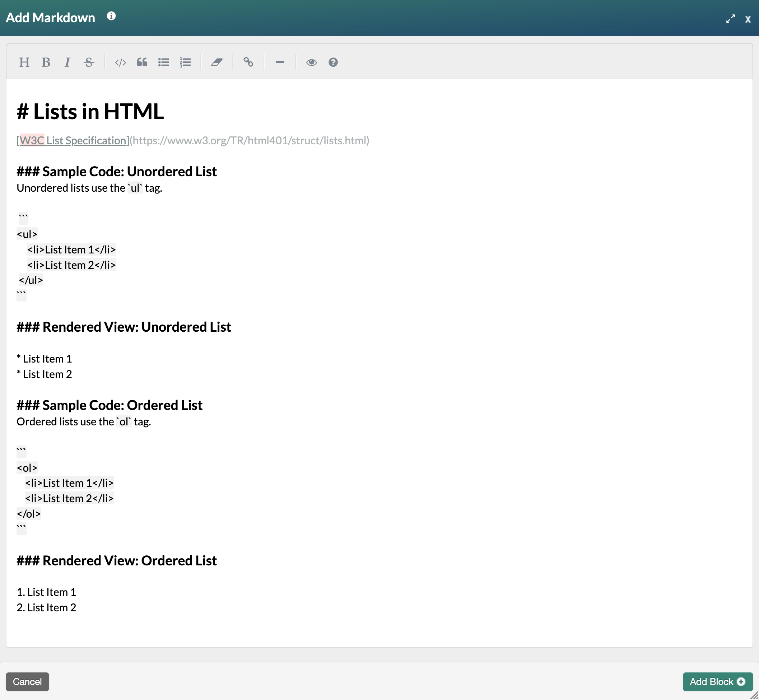Click the '</ul>' closing tag line
This screenshot has width=759, height=700.
click(x=31, y=280)
